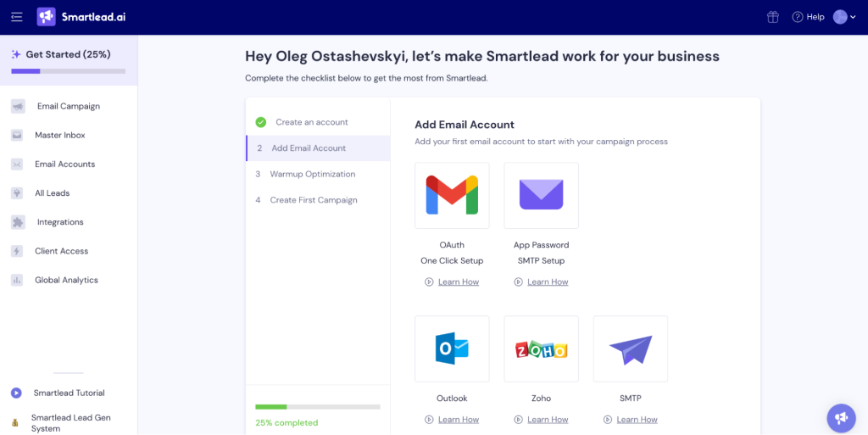This screenshot has width=868, height=435.
Task: Collapse the sidebar with the hamburger icon
Action: coord(17,17)
